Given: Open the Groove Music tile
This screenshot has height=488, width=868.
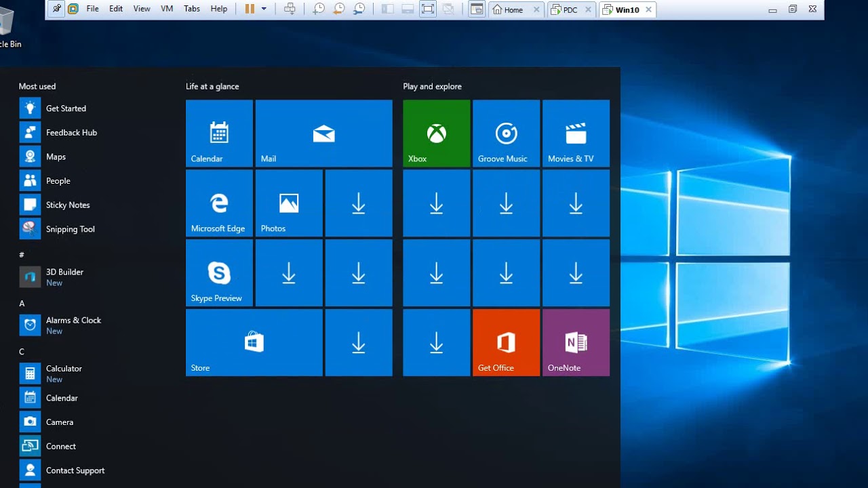Looking at the screenshot, I should pos(506,134).
